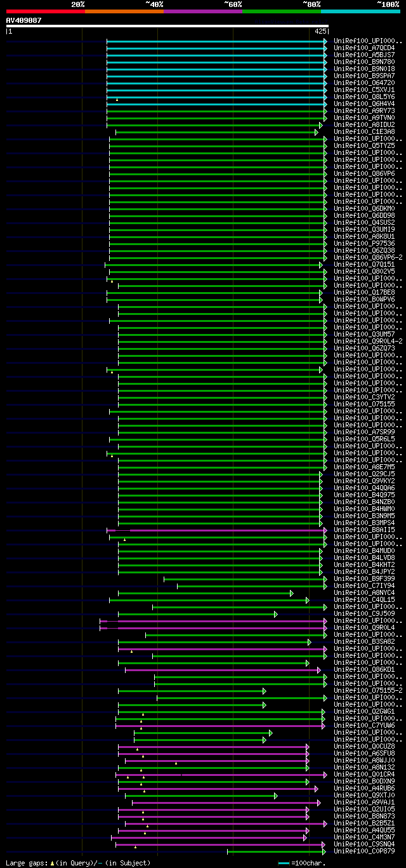Select the UniRef100_A4RUB6 label
406x868 pixels.
pyautogui.click(x=364, y=788)
